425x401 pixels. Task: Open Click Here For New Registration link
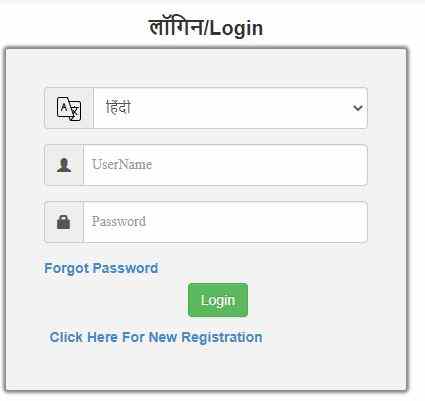coord(156,337)
